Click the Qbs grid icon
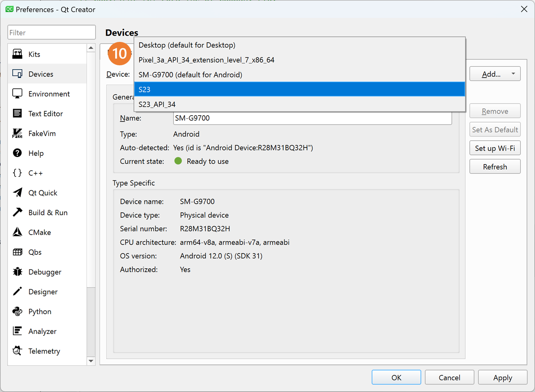The width and height of the screenshot is (535, 392). tap(17, 252)
